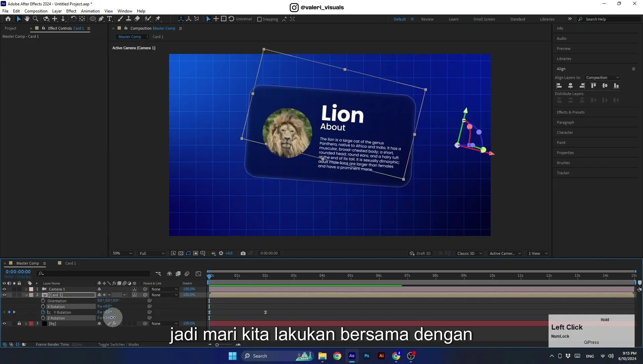This screenshot has height=364, width=643.
Task: Open the Animation menu
Action: (90, 11)
